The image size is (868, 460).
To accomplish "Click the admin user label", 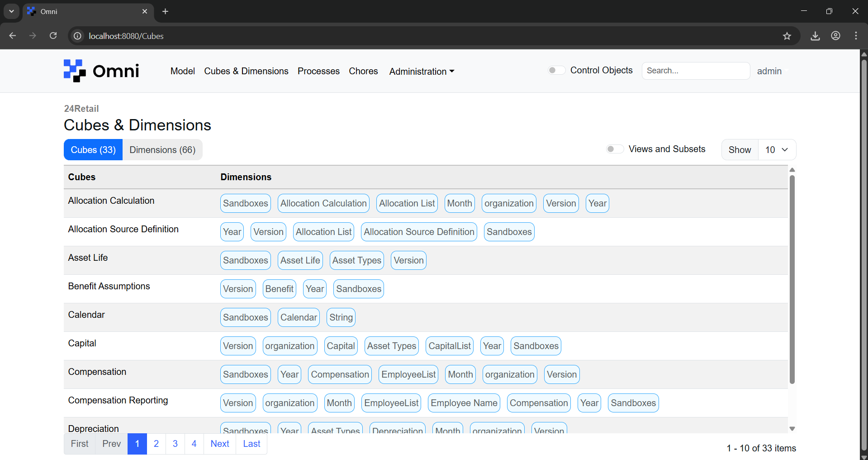I will 769,71.
